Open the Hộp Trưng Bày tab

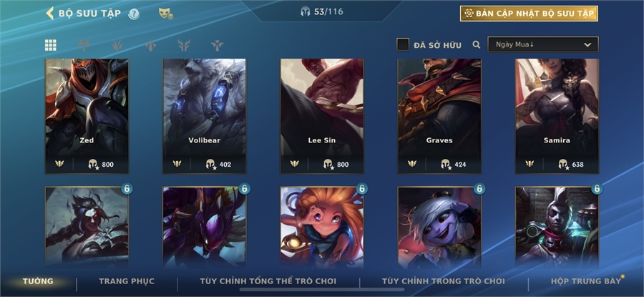586,281
